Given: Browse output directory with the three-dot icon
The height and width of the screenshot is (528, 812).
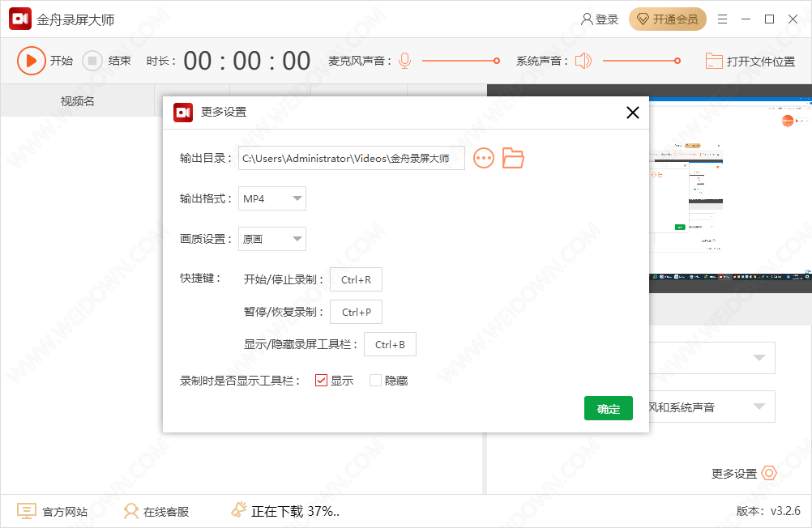Looking at the screenshot, I should pyautogui.click(x=484, y=158).
